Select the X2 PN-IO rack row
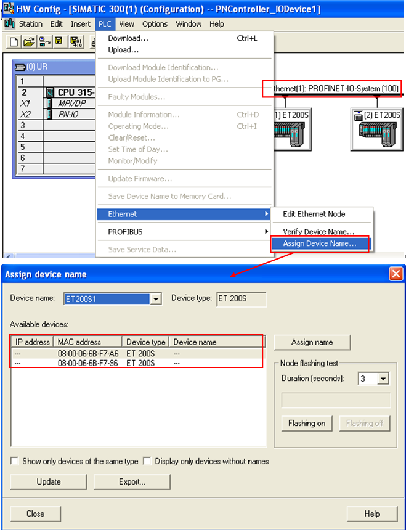 (57, 114)
